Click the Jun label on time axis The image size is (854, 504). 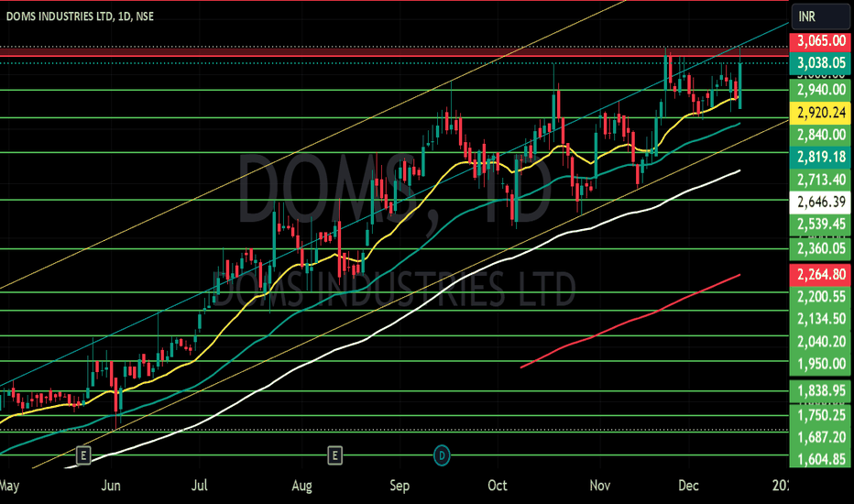pyautogui.click(x=111, y=486)
